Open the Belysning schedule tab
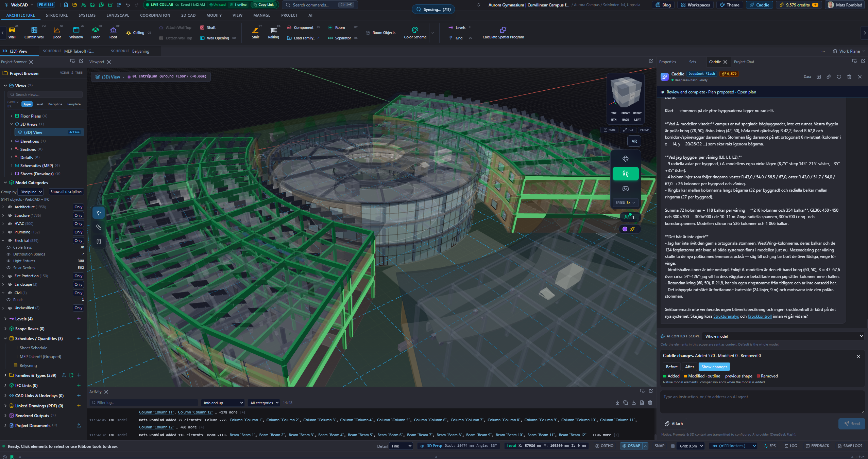868x459 pixels. (134, 51)
